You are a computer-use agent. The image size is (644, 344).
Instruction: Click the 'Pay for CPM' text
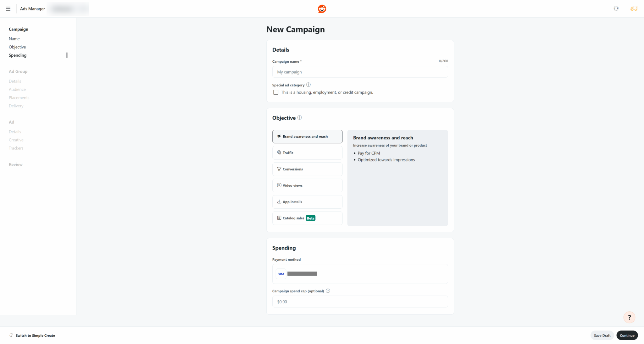tap(369, 153)
